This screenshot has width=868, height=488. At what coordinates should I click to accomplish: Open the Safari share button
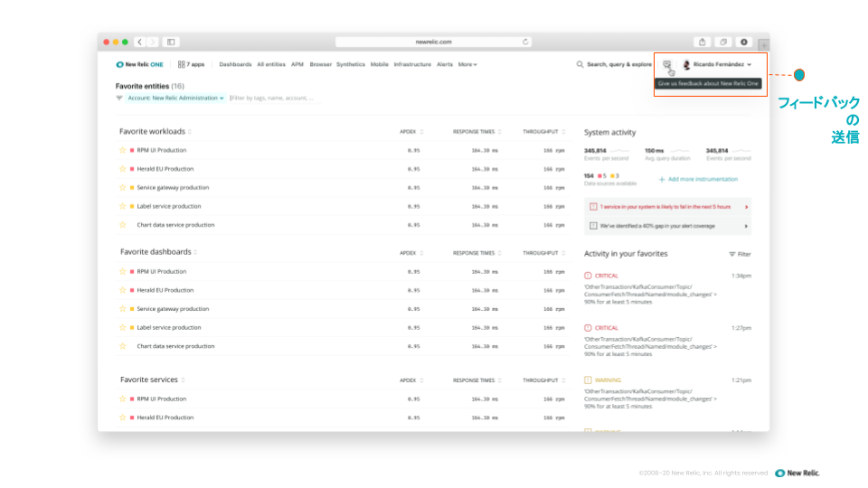[x=702, y=42]
